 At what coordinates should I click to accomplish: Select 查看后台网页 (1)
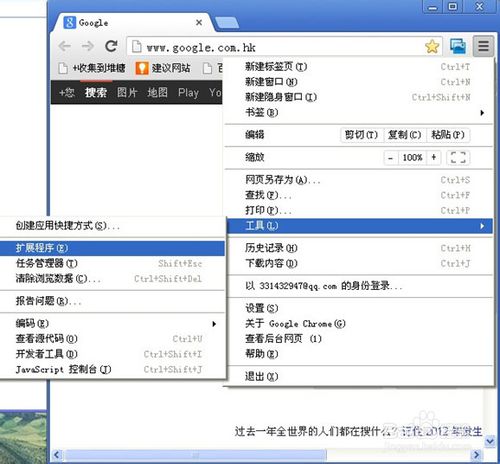[x=360, y=339]
